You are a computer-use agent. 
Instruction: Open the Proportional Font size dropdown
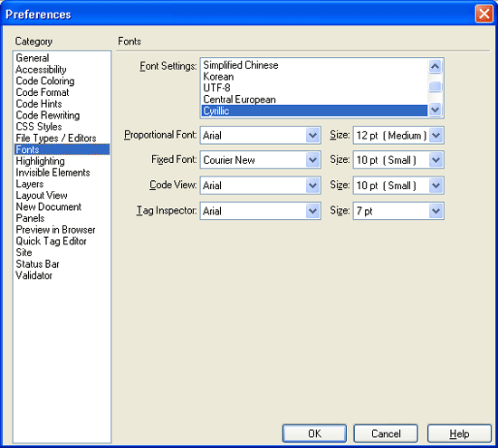[398, 135]
